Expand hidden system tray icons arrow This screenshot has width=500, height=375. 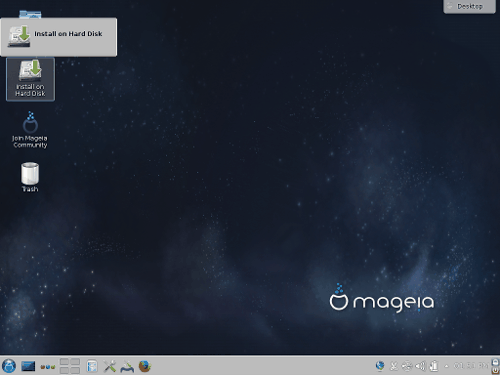tap(446, 366)
